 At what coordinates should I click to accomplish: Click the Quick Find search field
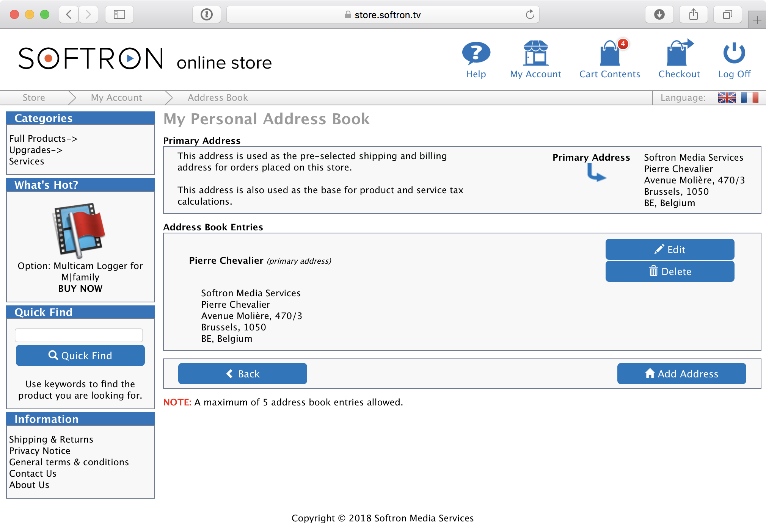pos(79,335)
